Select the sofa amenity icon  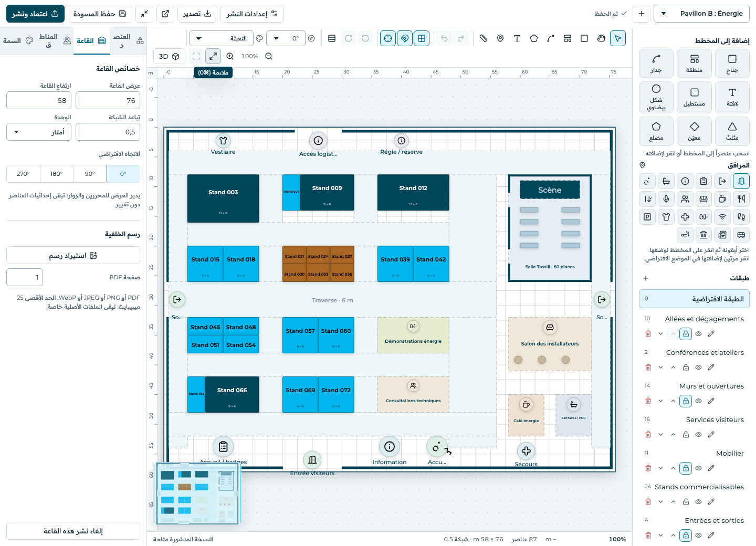(703, 199)
